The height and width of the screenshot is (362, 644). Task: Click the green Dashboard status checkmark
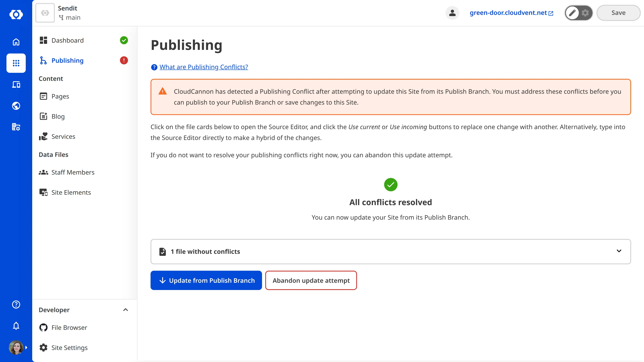pyautogui.click(x=124, y=40)
